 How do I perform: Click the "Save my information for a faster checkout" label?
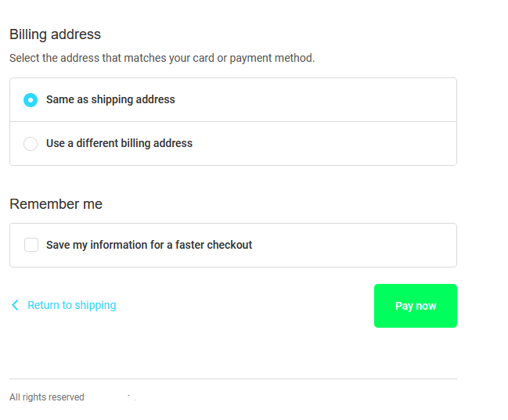149,245
